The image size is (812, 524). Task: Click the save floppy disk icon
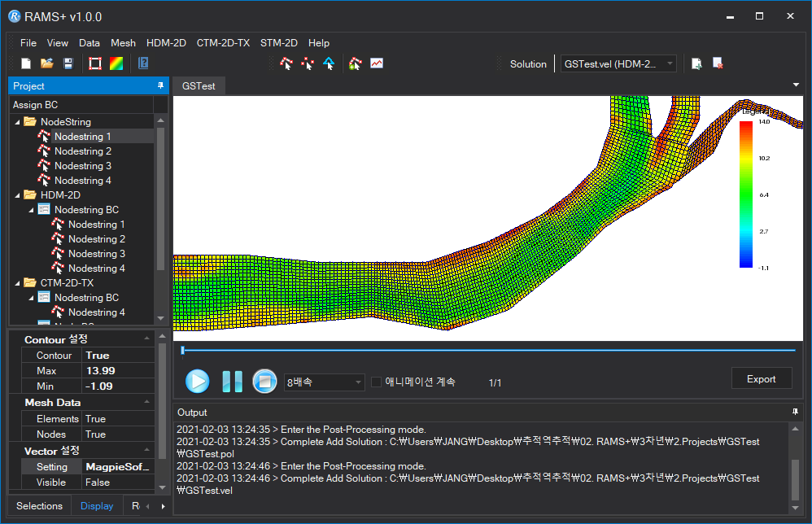pos(68,63)
